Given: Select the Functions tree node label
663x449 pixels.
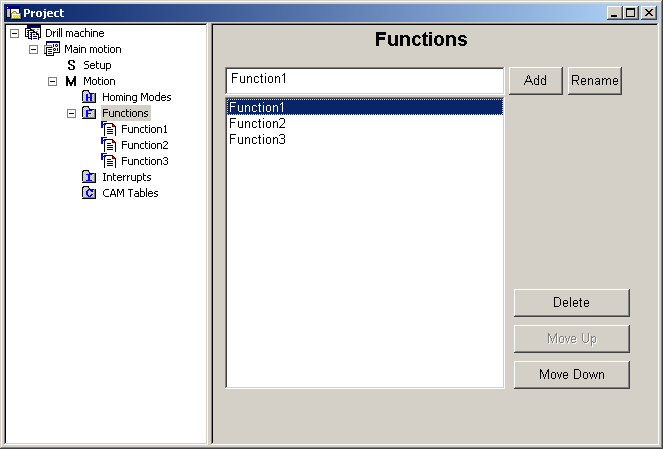Looking at the screenshot, I should coord(125,113).
